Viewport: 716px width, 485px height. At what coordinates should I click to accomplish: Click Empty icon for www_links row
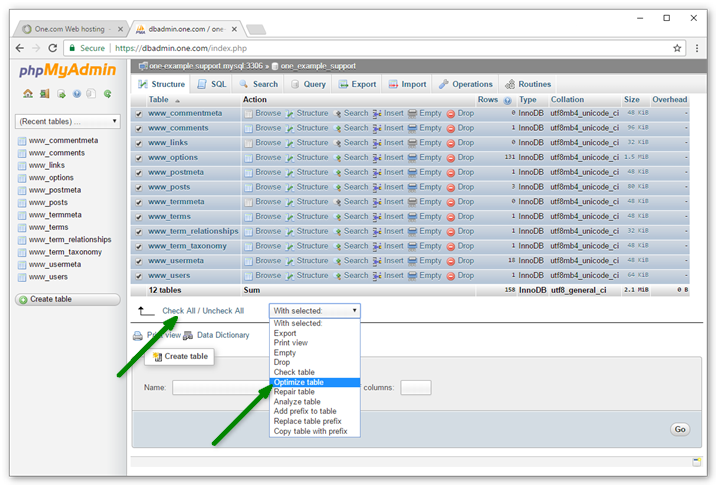(x=412, y=143)
